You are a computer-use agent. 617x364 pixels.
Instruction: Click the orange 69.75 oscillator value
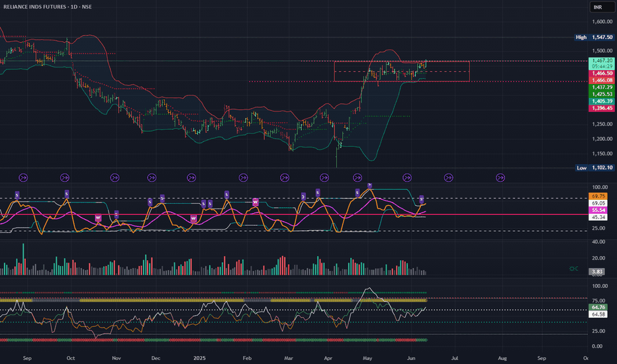598,196
